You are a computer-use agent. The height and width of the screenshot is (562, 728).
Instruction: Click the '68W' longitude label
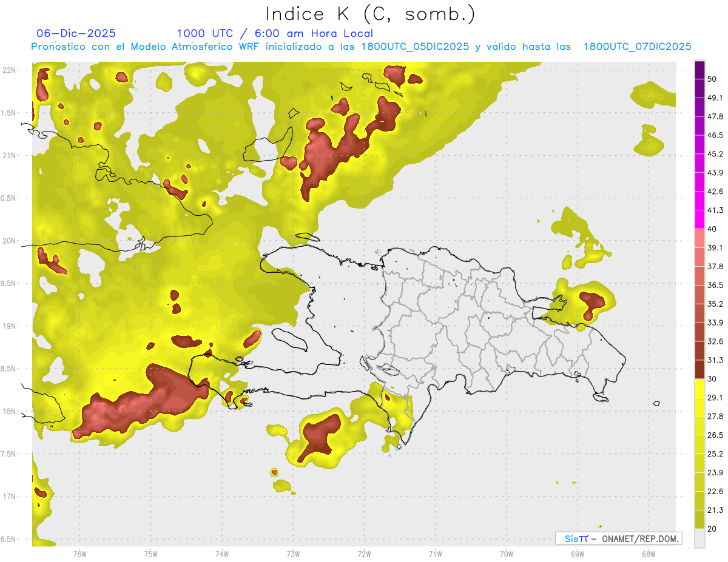(648, 554)
